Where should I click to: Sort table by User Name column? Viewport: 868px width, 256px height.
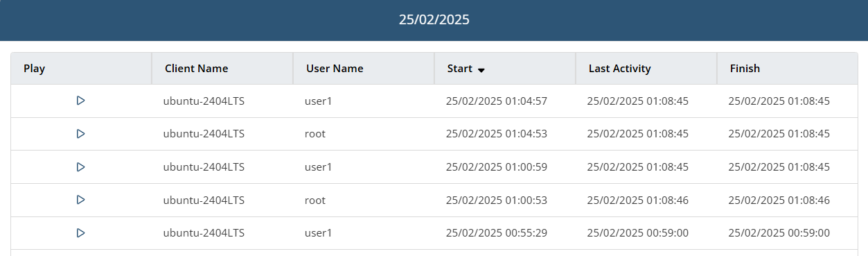tap(335, 69)
